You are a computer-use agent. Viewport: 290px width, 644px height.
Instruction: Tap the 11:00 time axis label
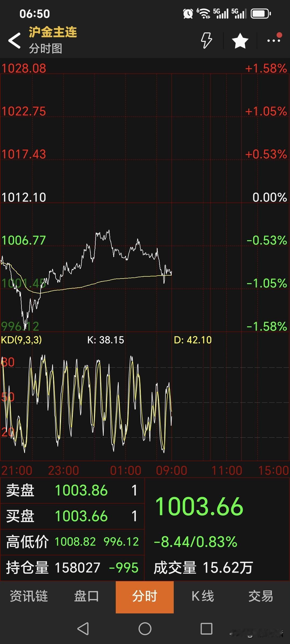[x=227, y=470]
